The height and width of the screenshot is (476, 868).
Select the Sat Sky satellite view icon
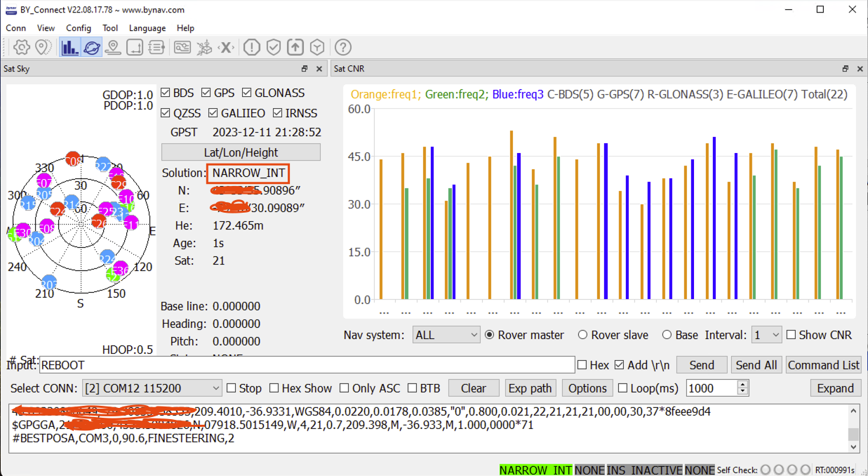point(91,47)
